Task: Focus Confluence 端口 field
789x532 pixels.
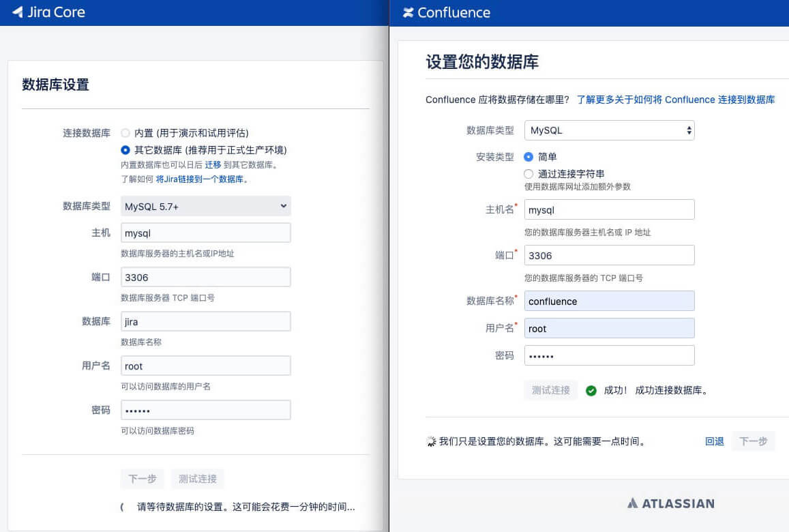Action: pyautogui.click(x=610, y=255)
